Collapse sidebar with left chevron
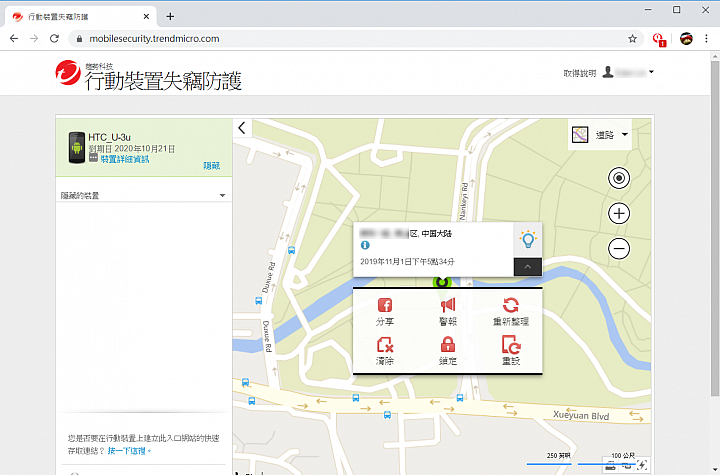Viewport: 720px width, 475px height. pyautogui.click(x=242, y=128)
